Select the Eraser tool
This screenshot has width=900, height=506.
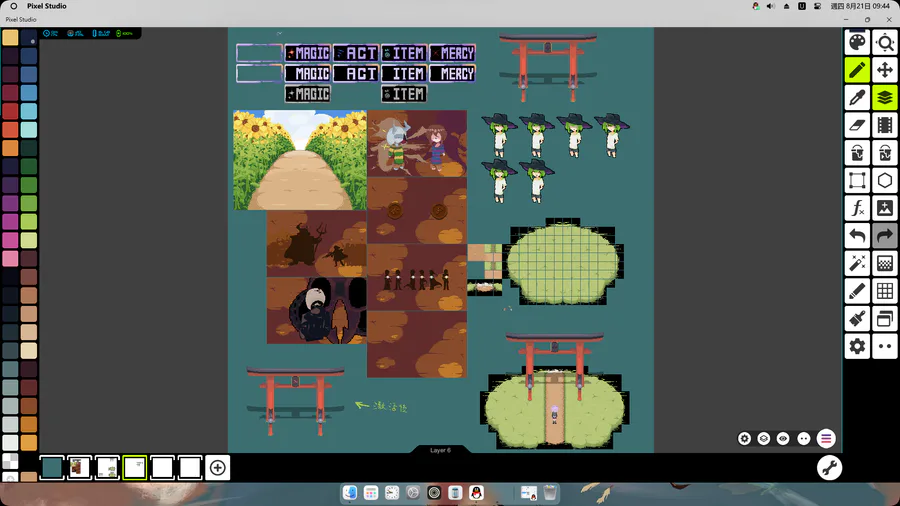coord(857,126)
